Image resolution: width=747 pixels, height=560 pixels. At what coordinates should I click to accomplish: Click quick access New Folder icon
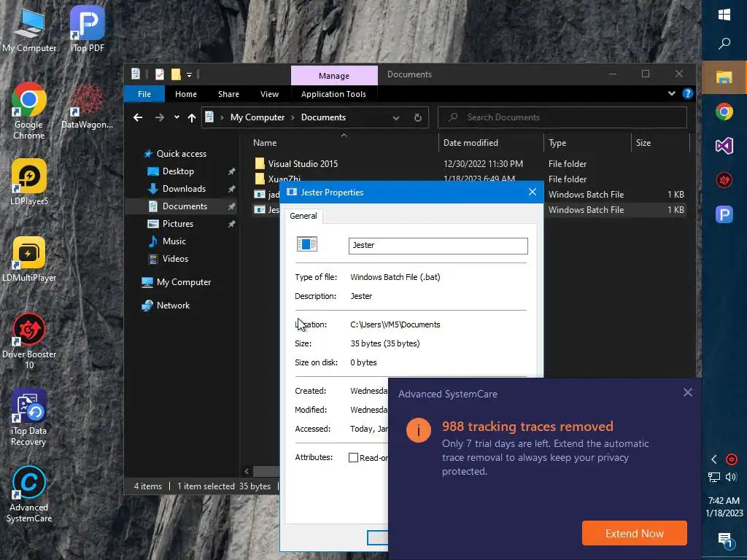coord(176,74)
